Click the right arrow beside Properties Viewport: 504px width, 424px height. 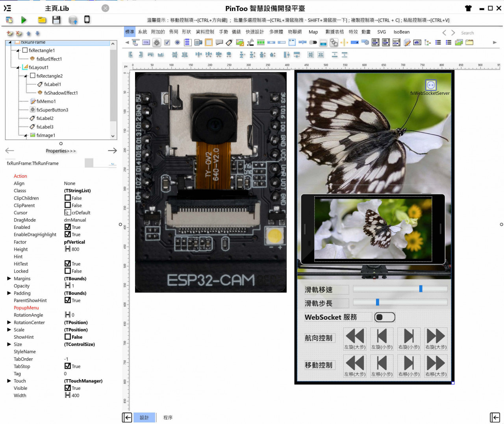tap(112, 150)
